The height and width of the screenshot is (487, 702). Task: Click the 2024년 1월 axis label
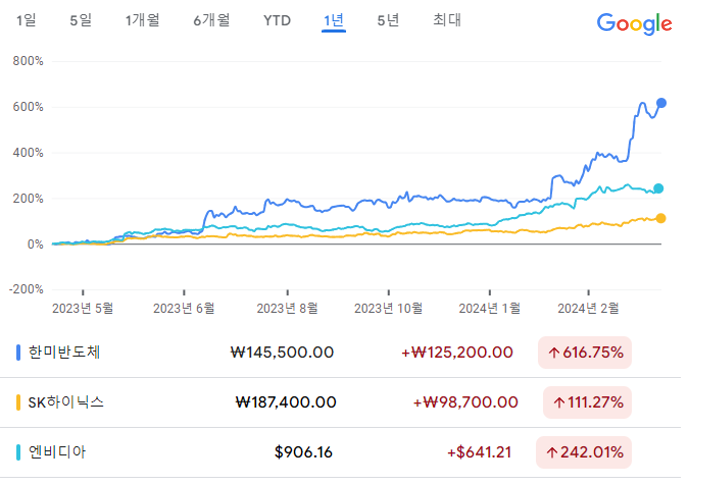[490, 308]
